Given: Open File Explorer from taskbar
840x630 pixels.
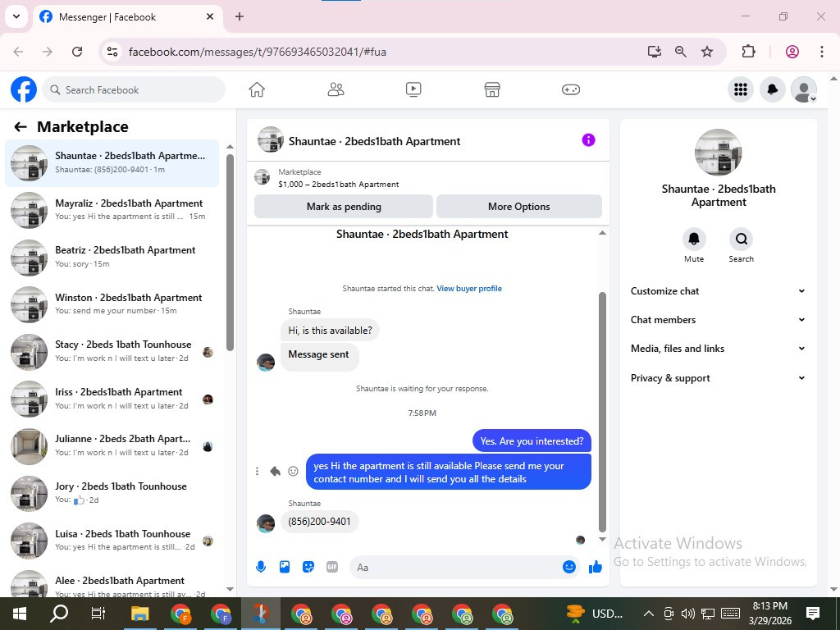Looking at the screenshot, I should coord(139,614).
